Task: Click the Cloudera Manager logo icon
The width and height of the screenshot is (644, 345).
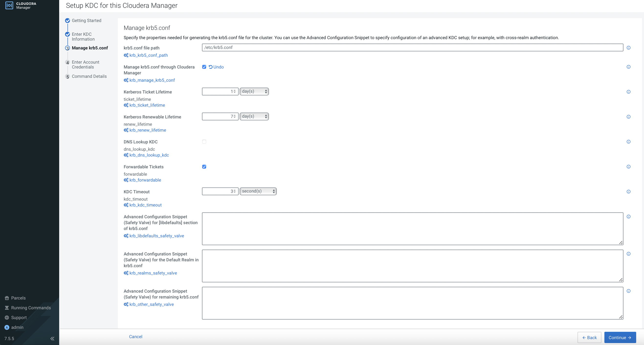Action: 9,5
